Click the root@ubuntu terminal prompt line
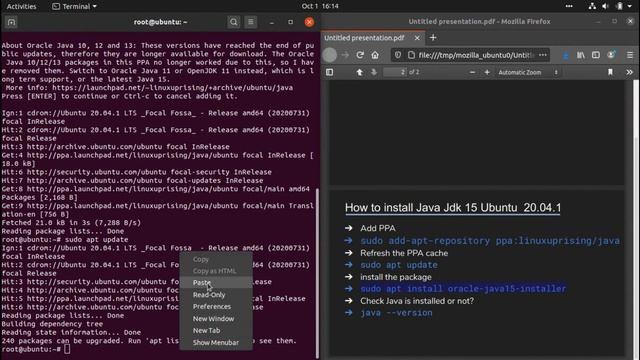The width and height of the screenshot is (640, 360). pyautogui.click(x=36, y=349)
